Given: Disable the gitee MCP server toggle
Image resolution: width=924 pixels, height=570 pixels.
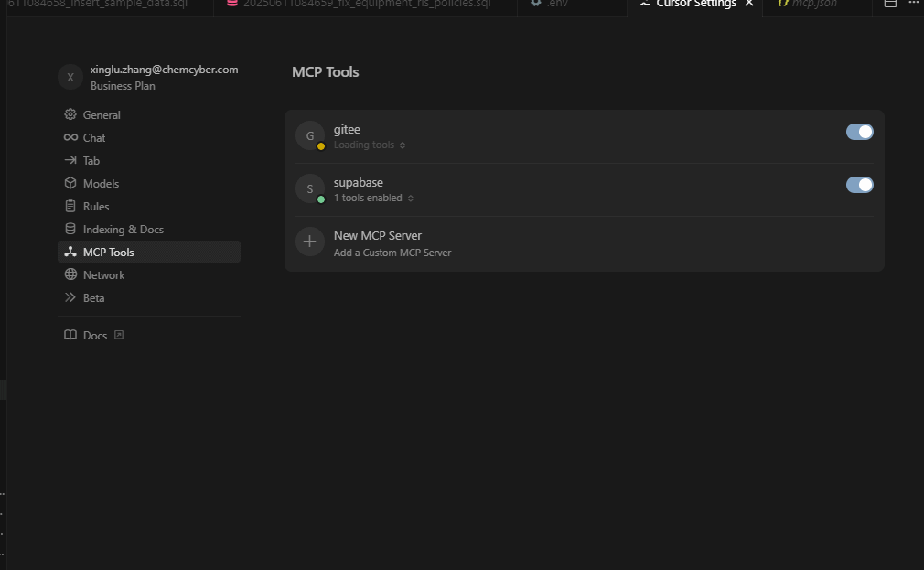Looking at the screenshot, I should 859,132.
